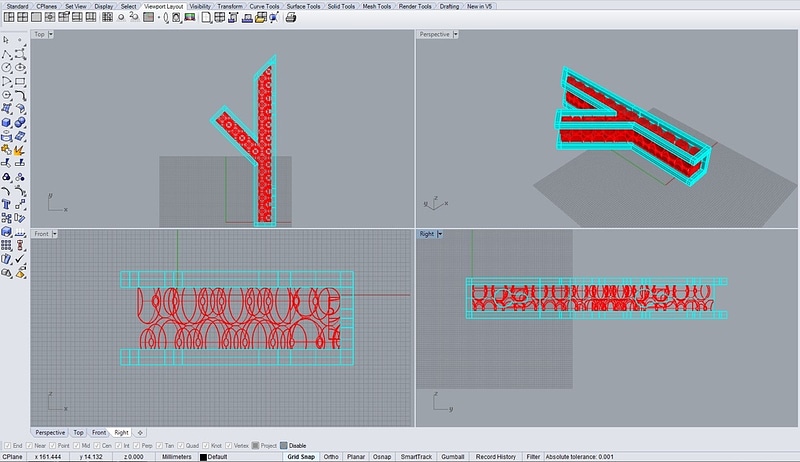Viewport: 800px width, 462px height.
Task: Toggle the End osnap checkbox
Action: [x=7, y=446]
